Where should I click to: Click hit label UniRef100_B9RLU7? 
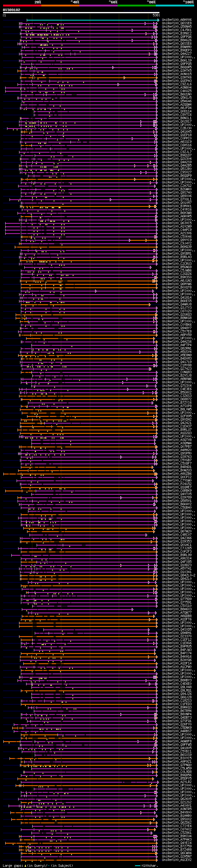click(177, 430)
